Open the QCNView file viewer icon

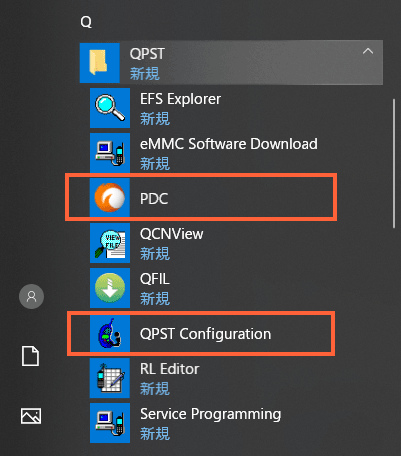(x=110, y=243)
